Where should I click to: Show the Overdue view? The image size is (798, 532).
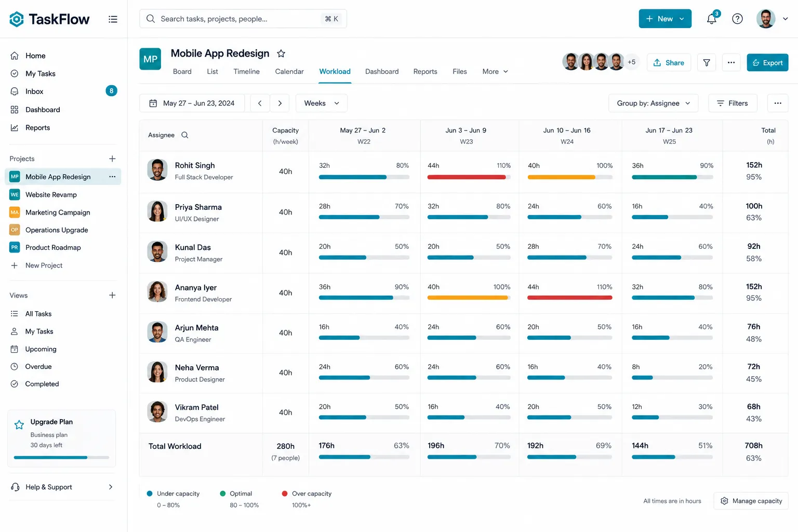click(x=38, y=366)
